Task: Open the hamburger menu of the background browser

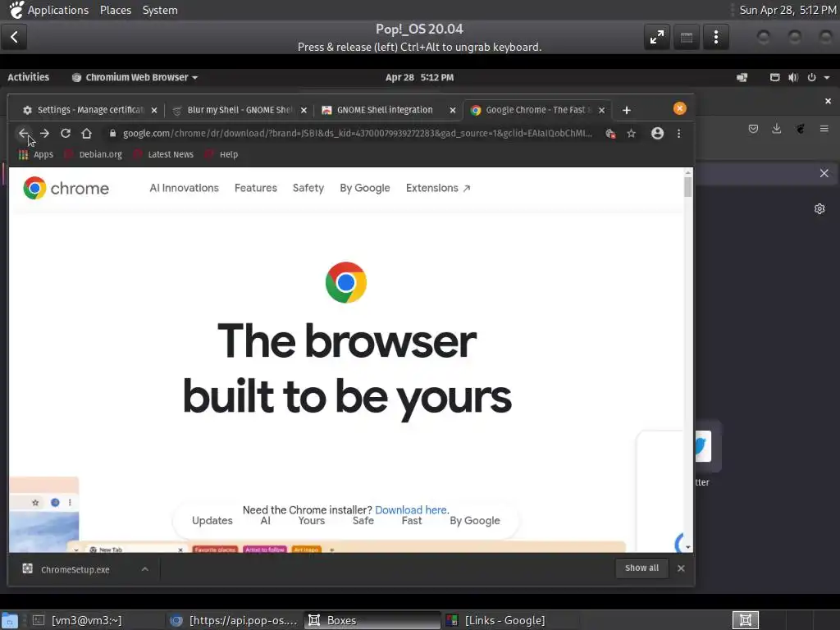Action: click(824, 129)
